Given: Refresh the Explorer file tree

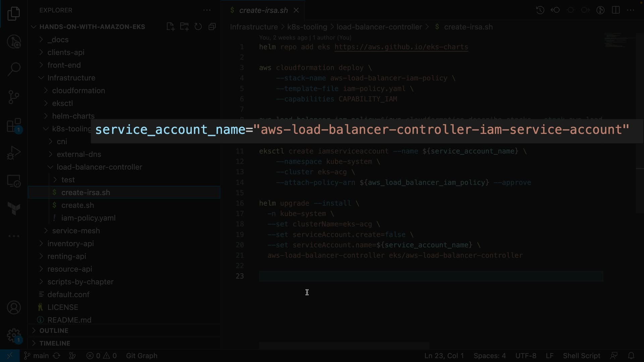Looking at the screenshot, I should (198, 27).
